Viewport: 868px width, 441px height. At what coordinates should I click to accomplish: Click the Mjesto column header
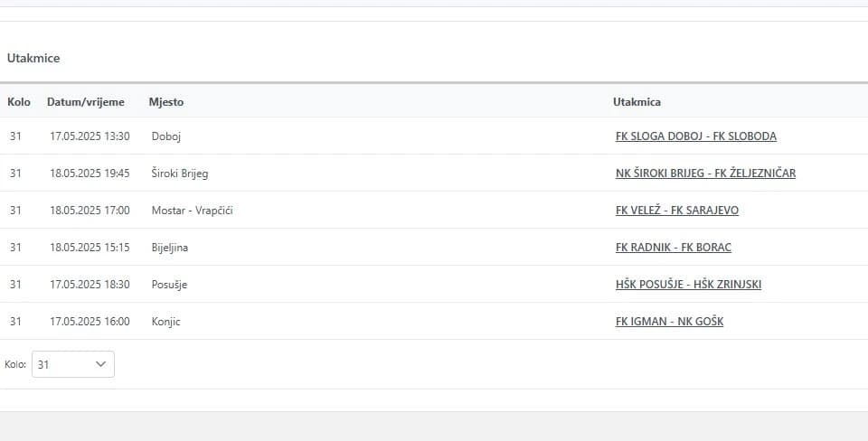(166, 102)
